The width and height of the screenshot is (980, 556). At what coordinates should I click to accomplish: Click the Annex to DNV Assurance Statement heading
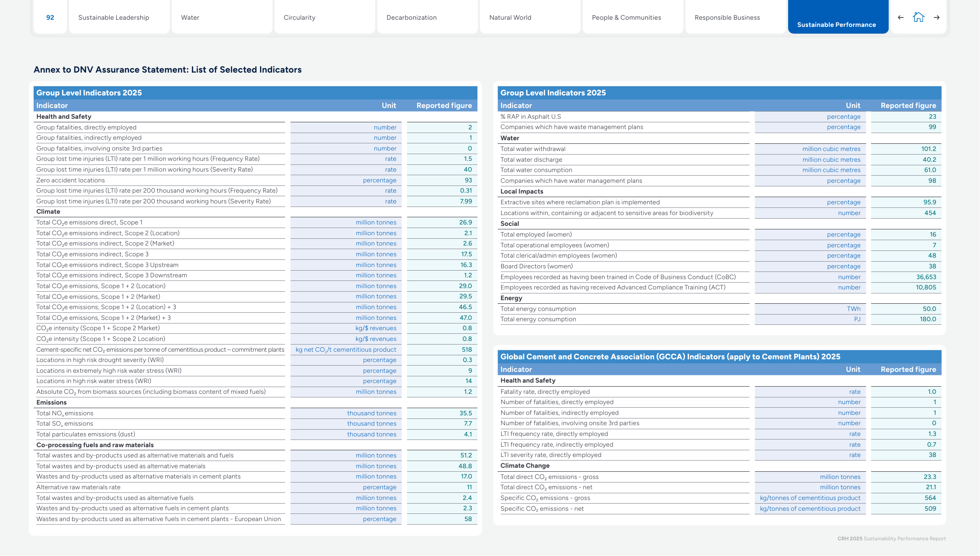coord(168,69)
